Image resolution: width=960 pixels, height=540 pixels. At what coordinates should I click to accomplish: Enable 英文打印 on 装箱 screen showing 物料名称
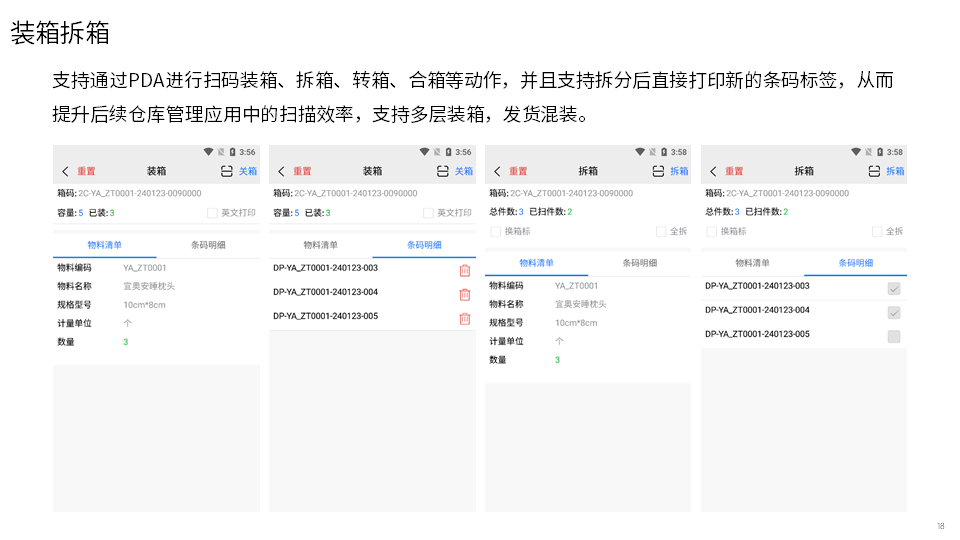pyautogui.click(x=212, y=213)
